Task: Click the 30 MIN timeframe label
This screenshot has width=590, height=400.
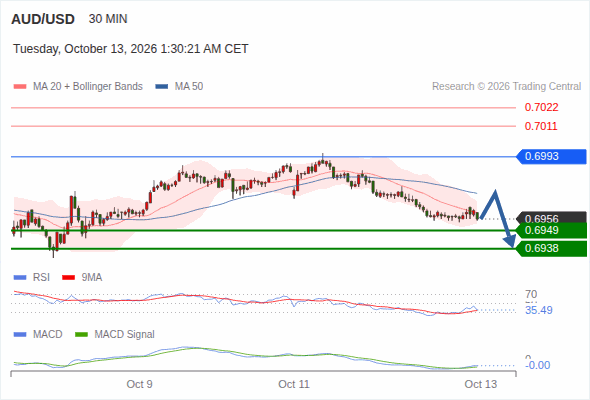Action: coord(108,19)
